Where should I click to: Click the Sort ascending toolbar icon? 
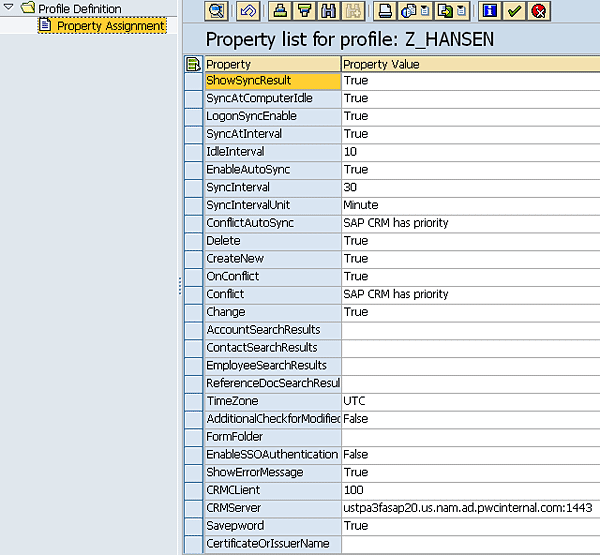(x=280, y=11)
